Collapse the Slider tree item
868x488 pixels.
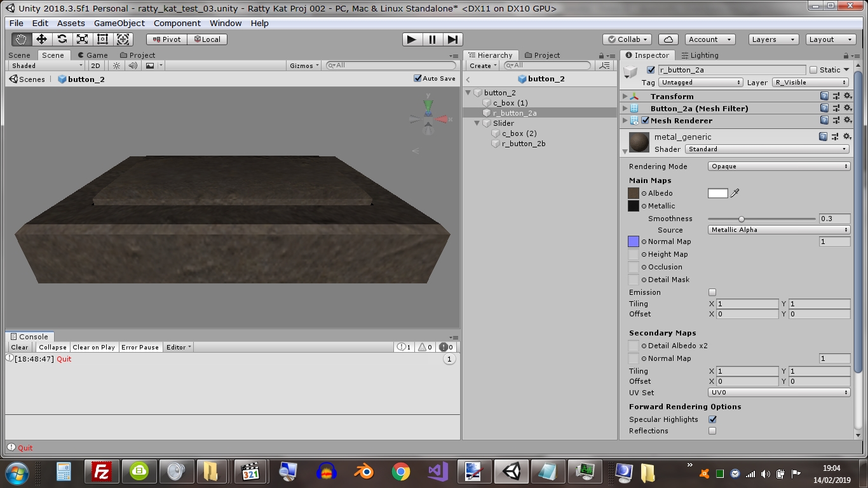pyautogui.click(x=477, y=123)
